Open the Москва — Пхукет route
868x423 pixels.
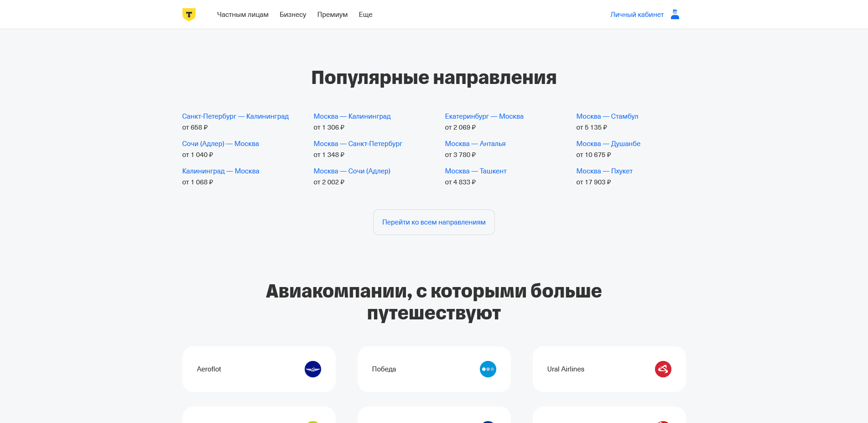(x=604, y=171)
